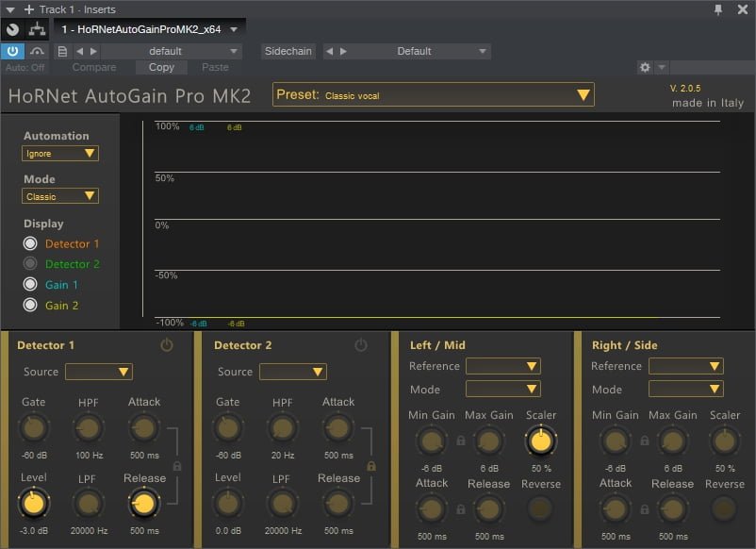756x549 pixels.
Task: Click the Copy button
Action: 161,68
